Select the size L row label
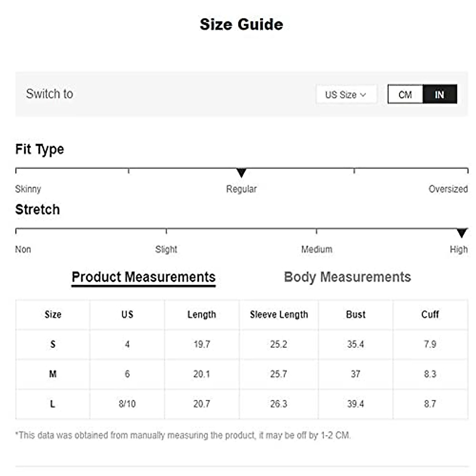 (x=53, y=404)
